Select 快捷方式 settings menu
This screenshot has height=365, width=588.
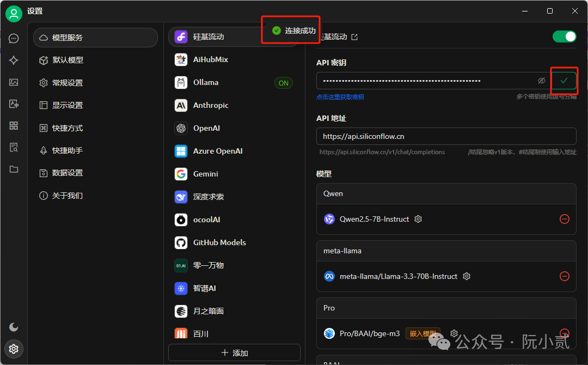(96, 128)
